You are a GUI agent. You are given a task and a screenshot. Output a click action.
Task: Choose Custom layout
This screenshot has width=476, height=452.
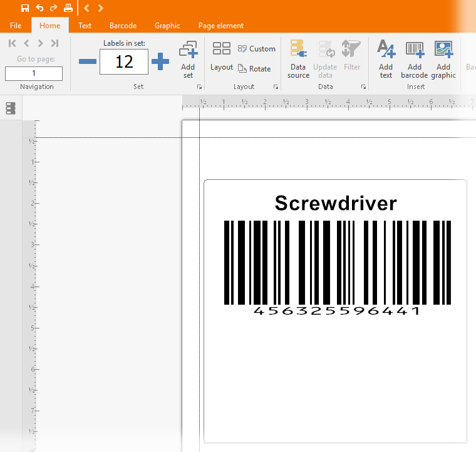coord(257,49)
